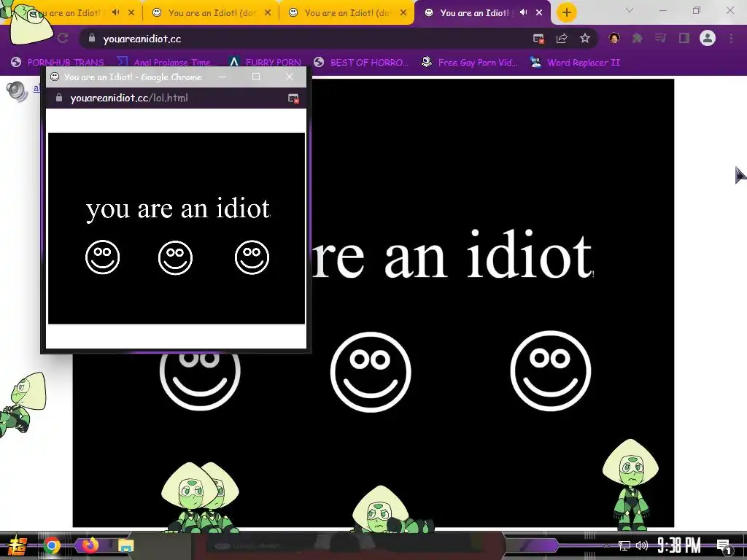The width and height of the screenshot is (747, 560).
Task: Open the notification center icon
Action: tap(724, 547)
